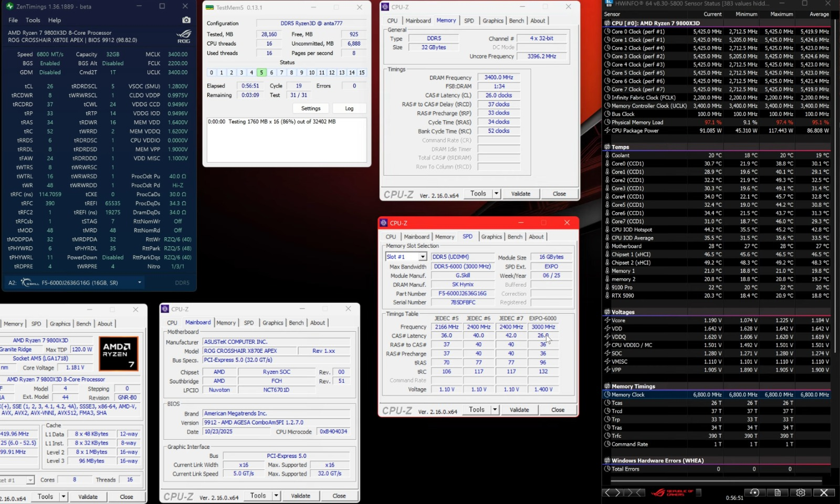The width and height of the screenshot is (840, 504).
Task: Click the Log button in TestMem5
Action: (349, 108)
